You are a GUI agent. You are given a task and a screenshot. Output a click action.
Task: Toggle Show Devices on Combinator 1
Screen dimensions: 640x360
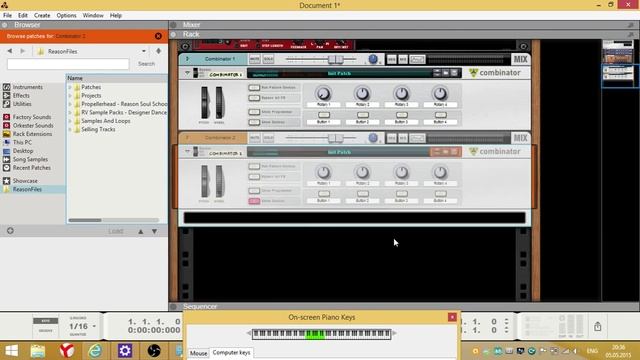pos(254,122)
